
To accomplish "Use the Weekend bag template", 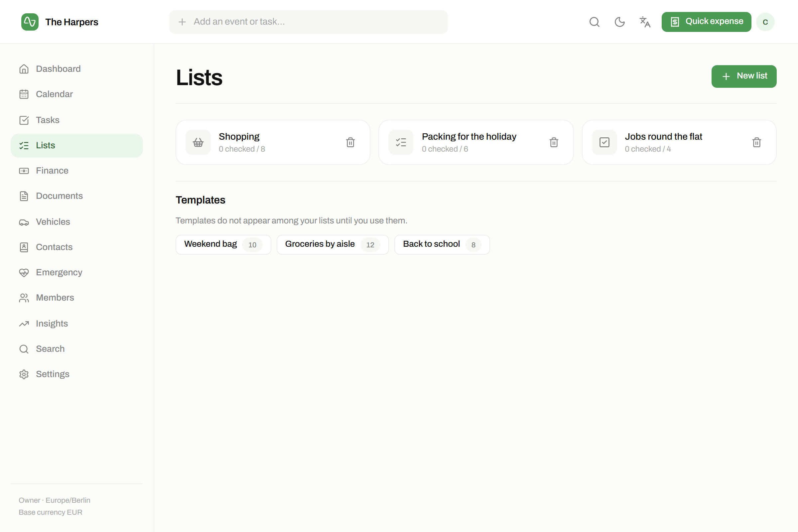I will click(x=223, y=245).
